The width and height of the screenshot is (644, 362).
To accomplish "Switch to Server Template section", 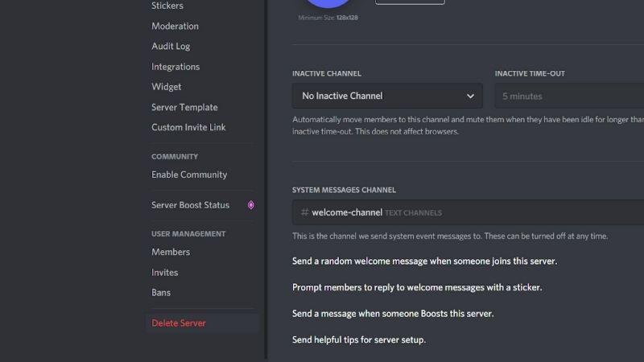I will pyautogui.click(x=184, y=107).
